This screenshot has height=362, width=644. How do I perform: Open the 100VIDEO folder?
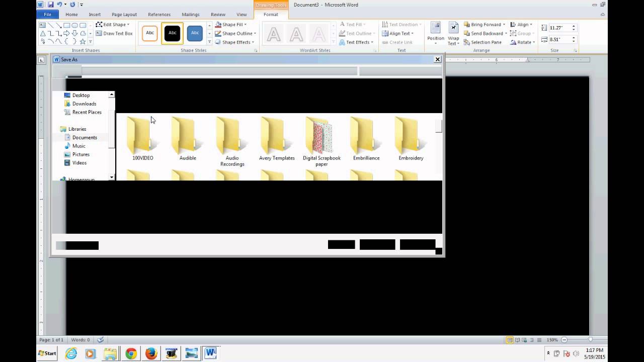142,139
